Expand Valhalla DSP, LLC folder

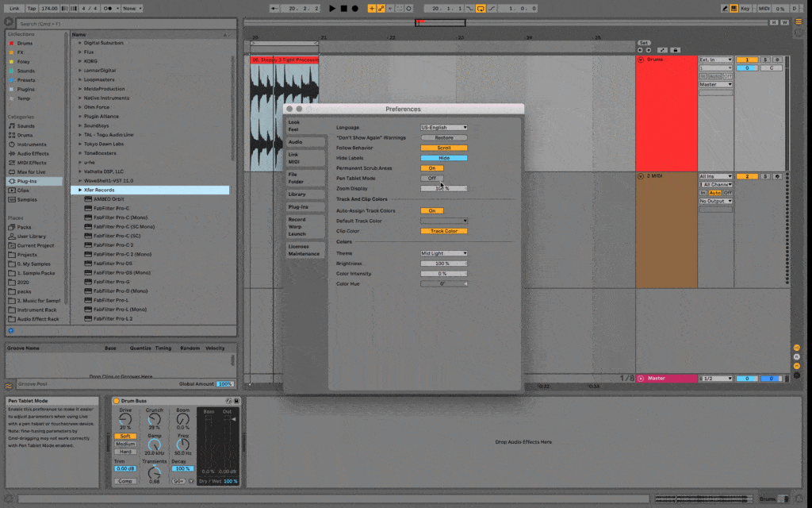click(x=80, y=171)
